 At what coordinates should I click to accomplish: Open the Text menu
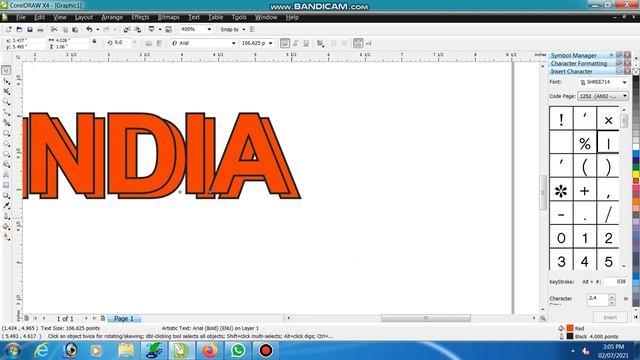194,17
